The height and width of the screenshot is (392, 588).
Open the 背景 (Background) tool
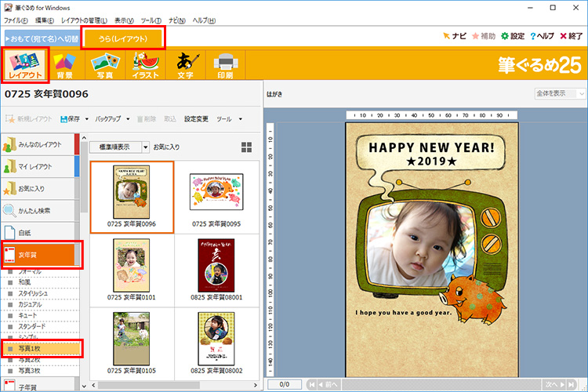click(65, 64)
